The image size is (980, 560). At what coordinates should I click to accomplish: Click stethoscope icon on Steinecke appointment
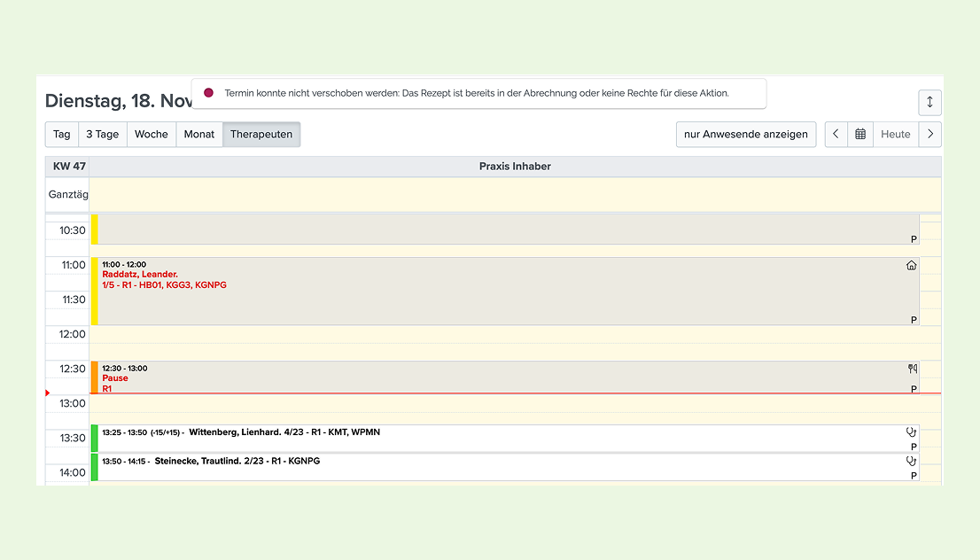[911, 461]
